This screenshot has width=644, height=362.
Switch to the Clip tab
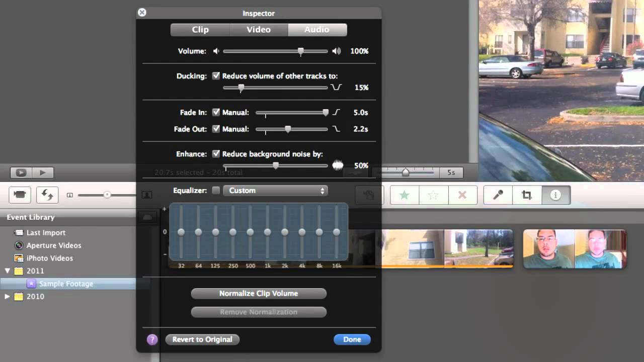tap(200, 30)
